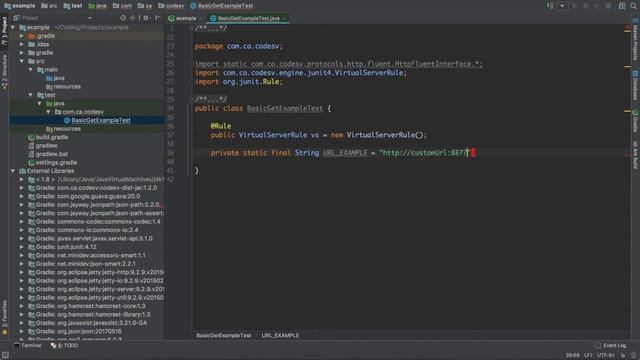Select Gradle: org.json:json:20170516 library
The width and height of the screenshot is (640, 360).
75,331
